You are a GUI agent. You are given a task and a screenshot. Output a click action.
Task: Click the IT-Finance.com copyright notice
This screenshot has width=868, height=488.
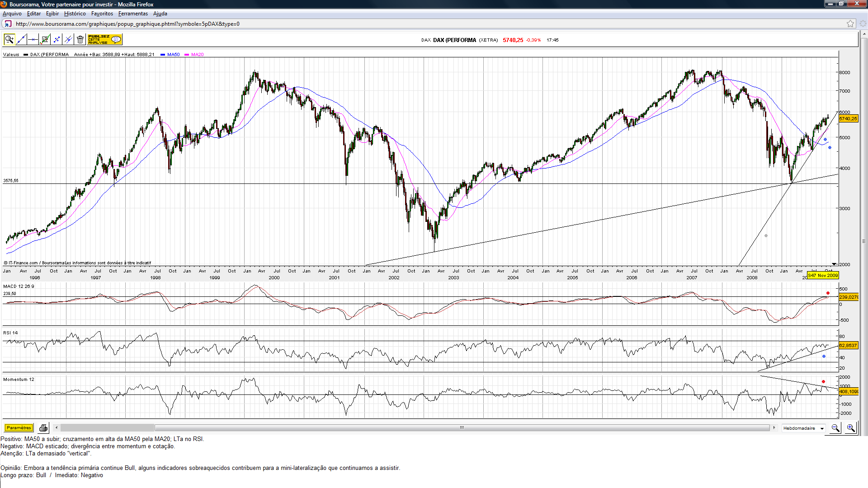(x=77, y=263)
